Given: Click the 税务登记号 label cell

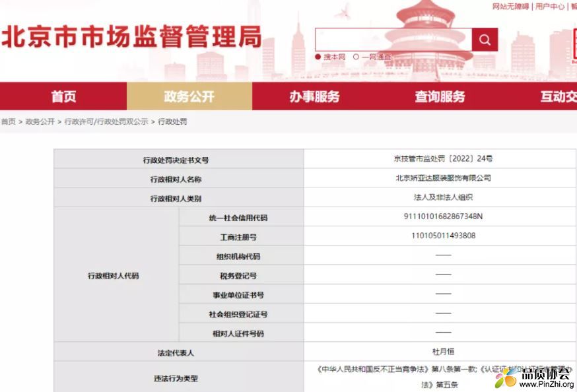Looking at the screenshot, I should 242,275.
